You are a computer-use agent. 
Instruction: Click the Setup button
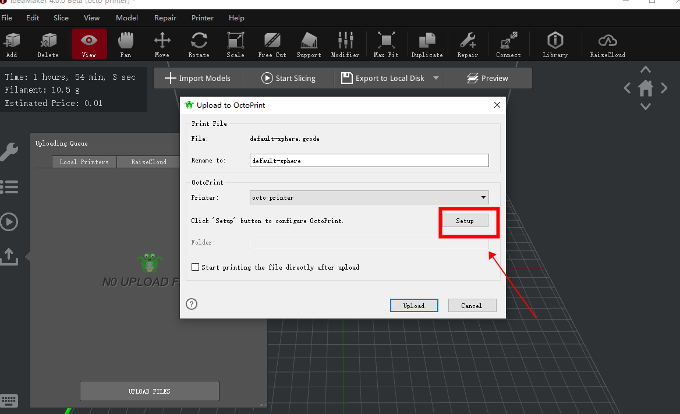click(464, 221)
